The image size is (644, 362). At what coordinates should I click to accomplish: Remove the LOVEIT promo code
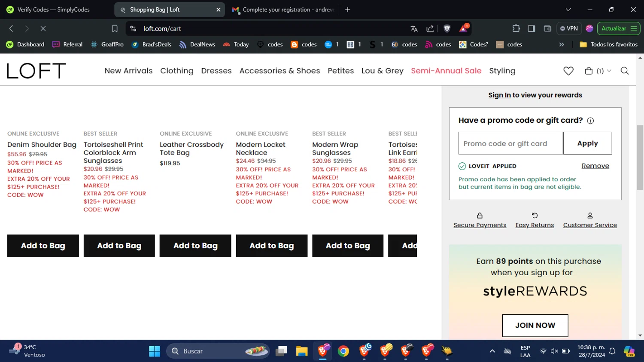click(x=595, y=166)
